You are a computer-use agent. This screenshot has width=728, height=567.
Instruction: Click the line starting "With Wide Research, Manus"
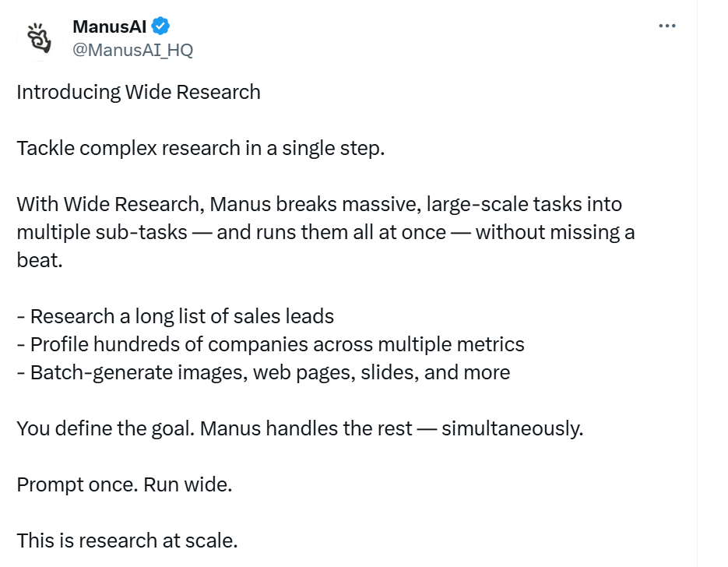coord(319,204)
